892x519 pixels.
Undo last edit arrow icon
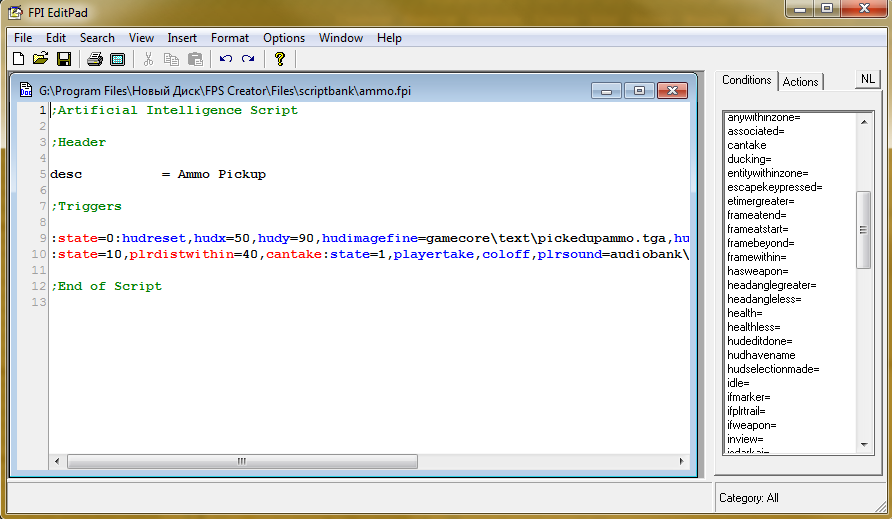pos(226,59)
